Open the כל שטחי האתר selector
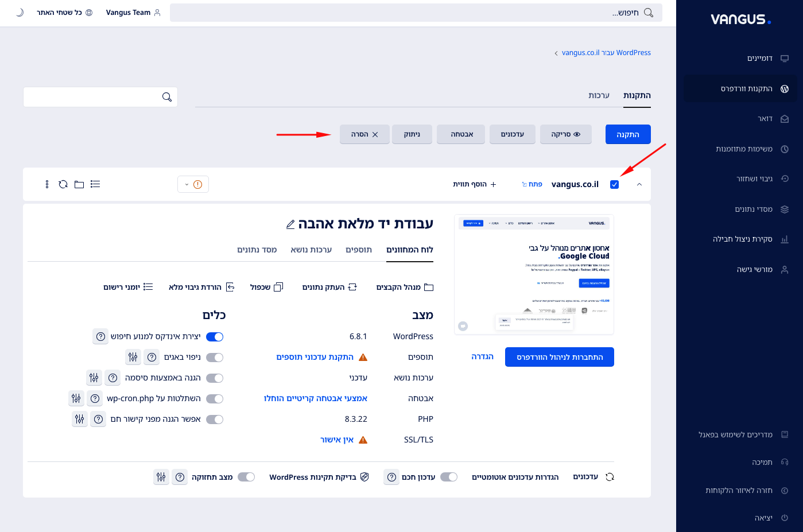 point(64,13)
